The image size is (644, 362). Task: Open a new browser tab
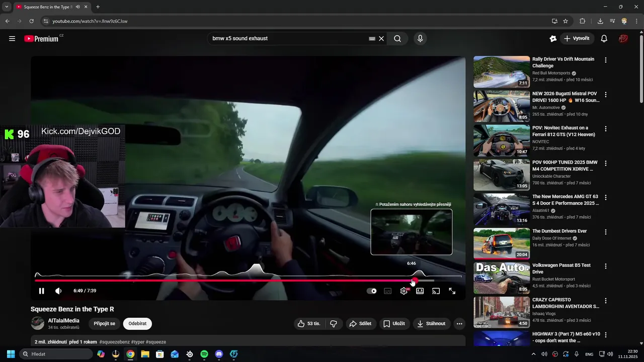(x=98, y=7)
